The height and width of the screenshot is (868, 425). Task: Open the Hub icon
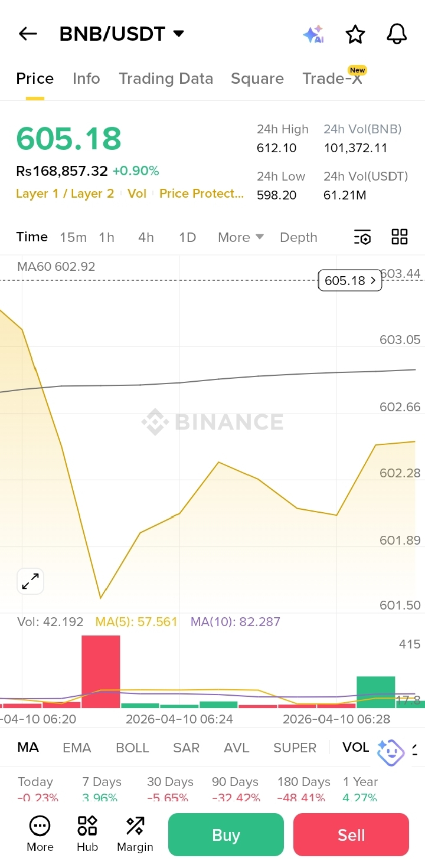coord(87,834)
